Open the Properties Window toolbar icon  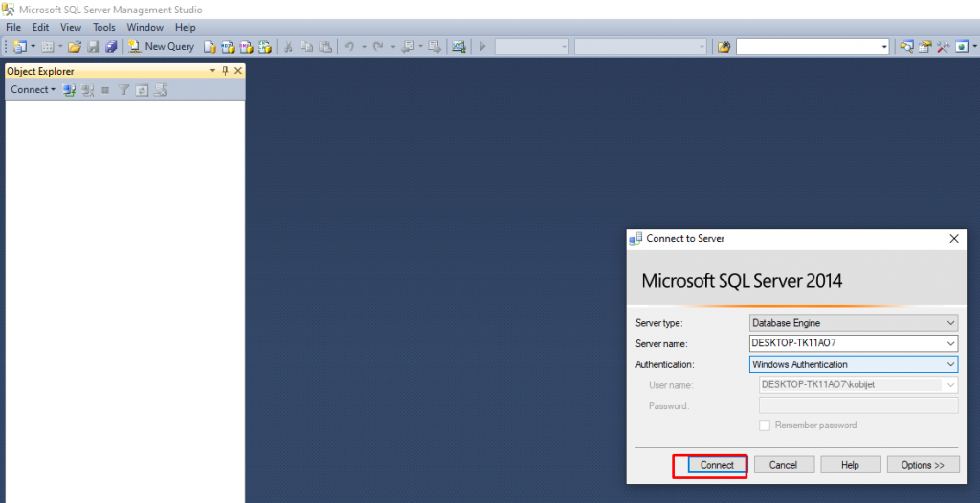[925, 46]
